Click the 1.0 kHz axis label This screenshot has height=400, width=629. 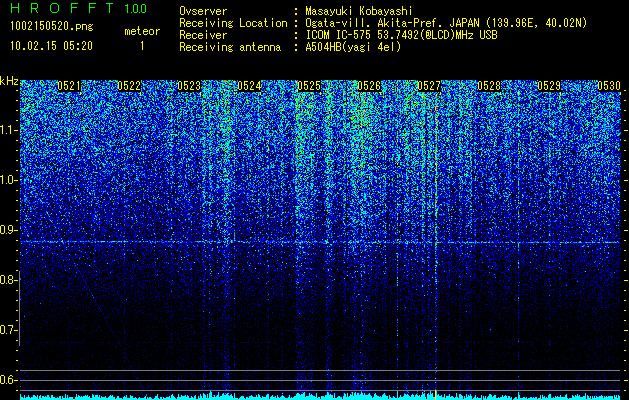pos(8,180)
